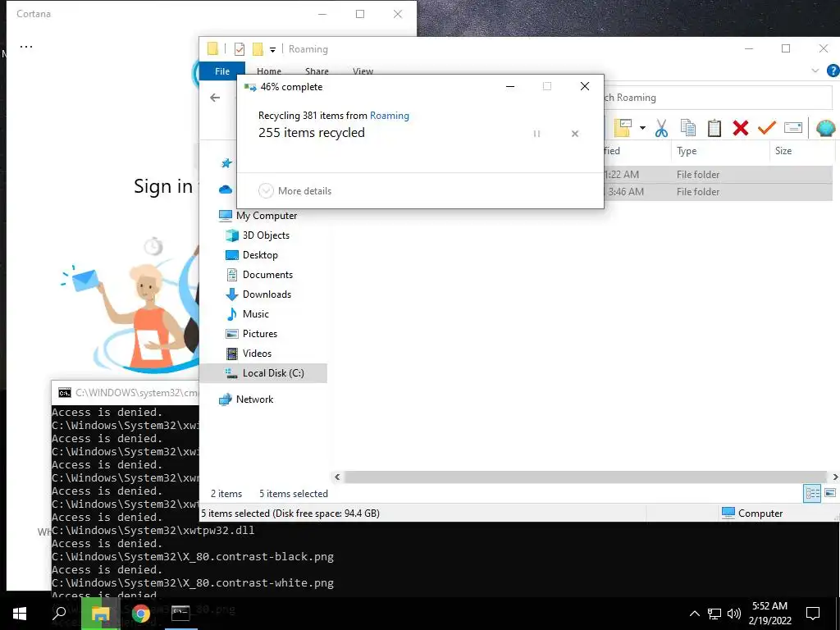Click the network tray icon
This screenshot has width=840, height=630.
714,614
